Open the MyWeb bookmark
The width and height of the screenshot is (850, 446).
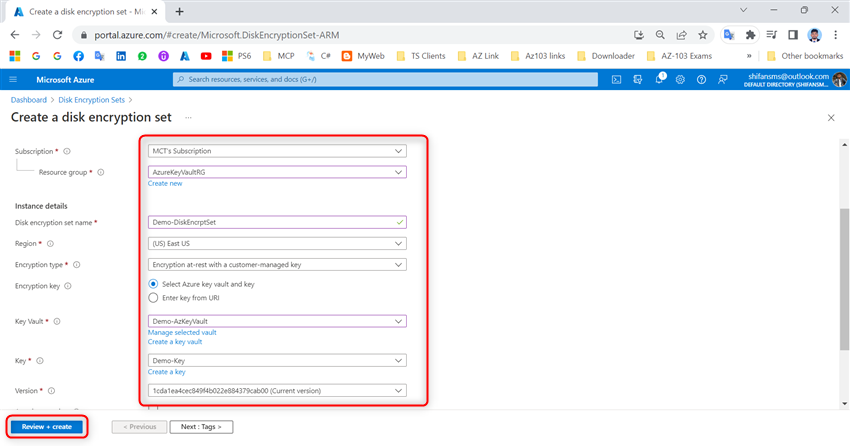pyautogui.click(x=363, y=56)
